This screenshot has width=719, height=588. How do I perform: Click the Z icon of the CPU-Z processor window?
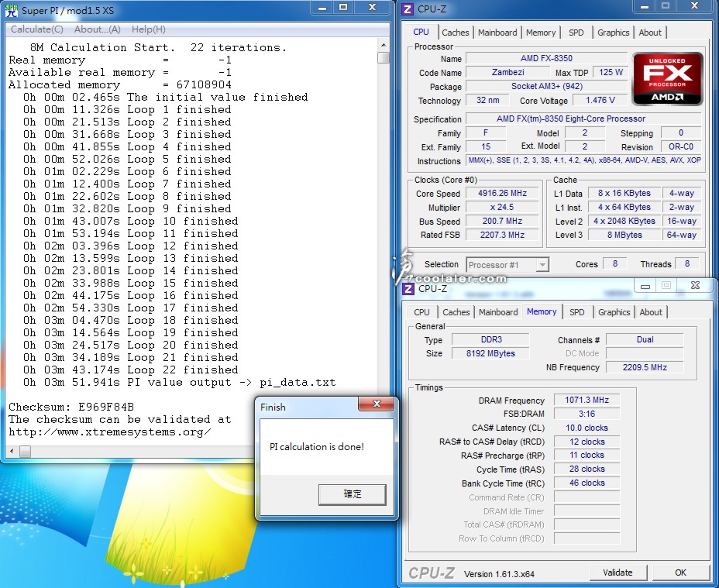click(x=408, y=9)
